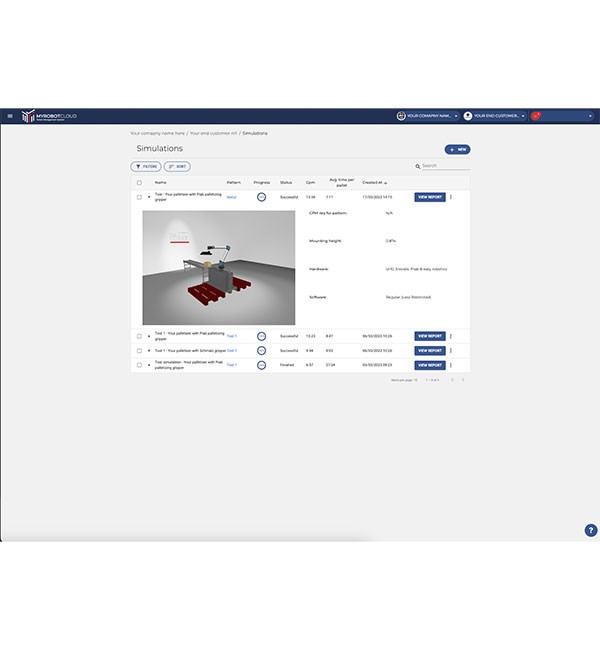Open the Your Company Name dropdown
Viewport: 600px width, 650px height.
coord(428,116)
